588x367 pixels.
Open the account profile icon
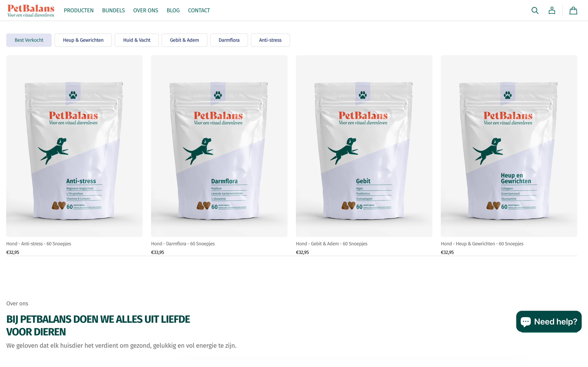552,10
